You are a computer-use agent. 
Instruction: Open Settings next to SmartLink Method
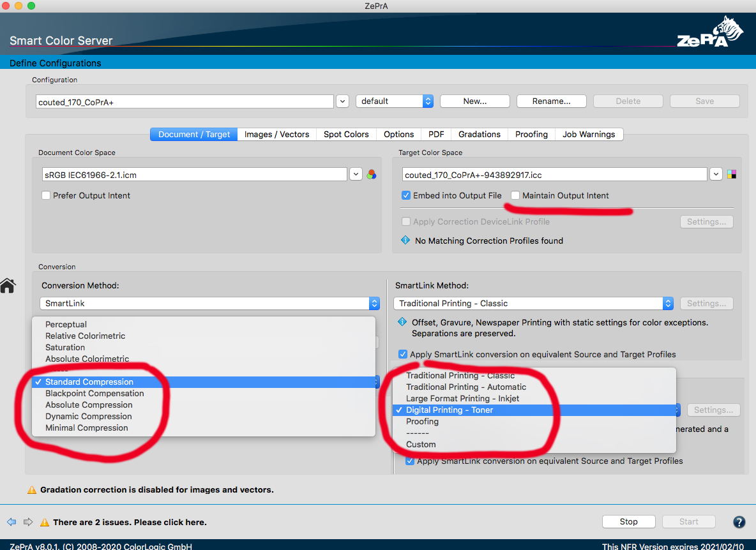pos(706,304)
